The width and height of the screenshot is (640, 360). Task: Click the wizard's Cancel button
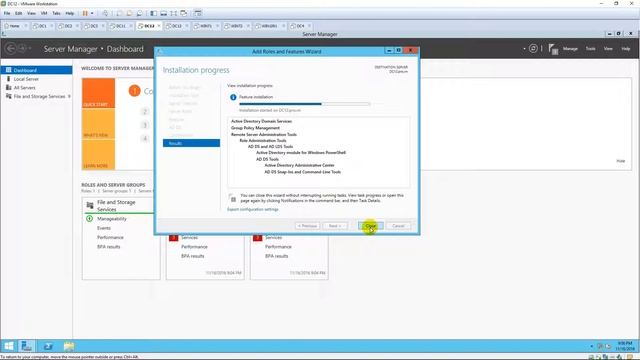[398, 226]
